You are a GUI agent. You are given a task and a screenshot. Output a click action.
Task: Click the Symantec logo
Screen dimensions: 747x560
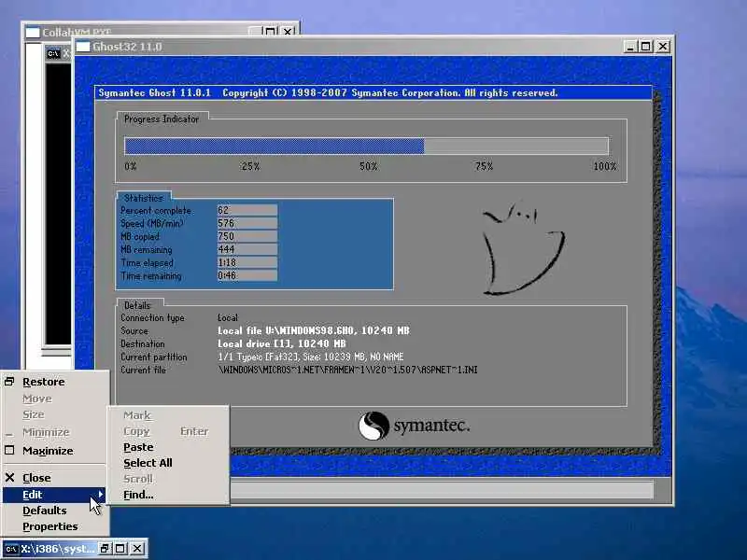[414, 426]
